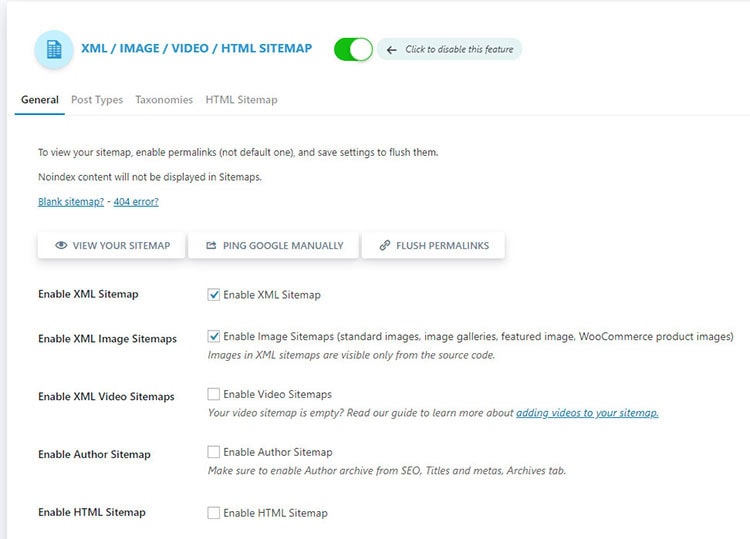This screenshot has width=750, height=539.
Task: Open the Blank sitemap? help link
Action: click(x=71, y=202)
